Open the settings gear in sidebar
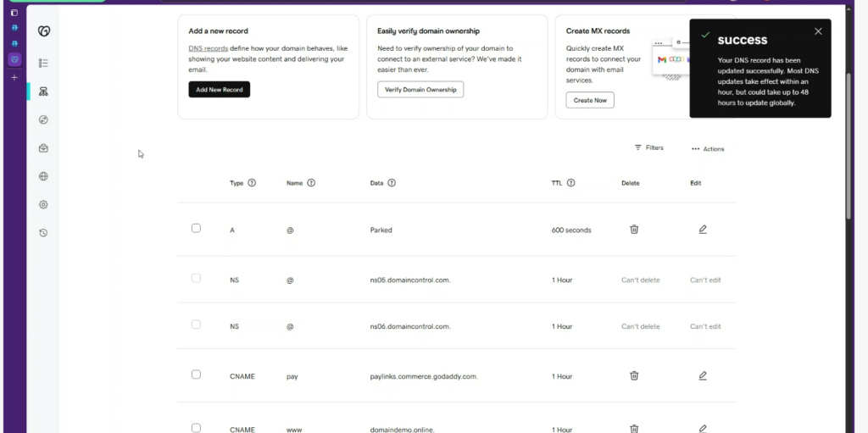This screenshot has height=433, width=868. click(x=43, y=204)
